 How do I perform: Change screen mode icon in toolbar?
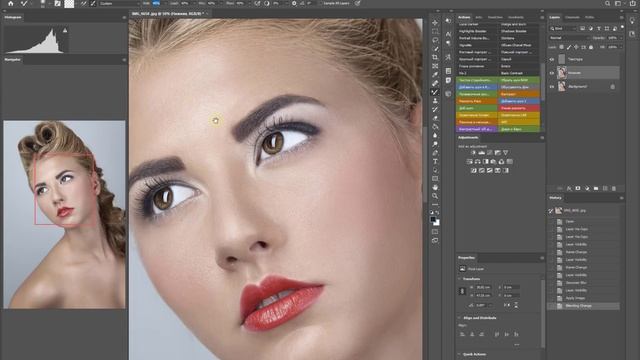coord(435,241)
